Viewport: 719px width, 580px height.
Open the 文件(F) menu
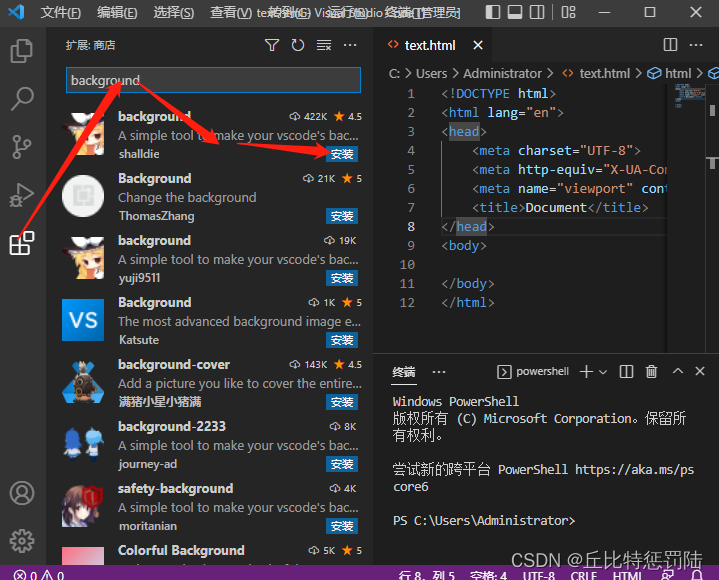tap(61, 13)
